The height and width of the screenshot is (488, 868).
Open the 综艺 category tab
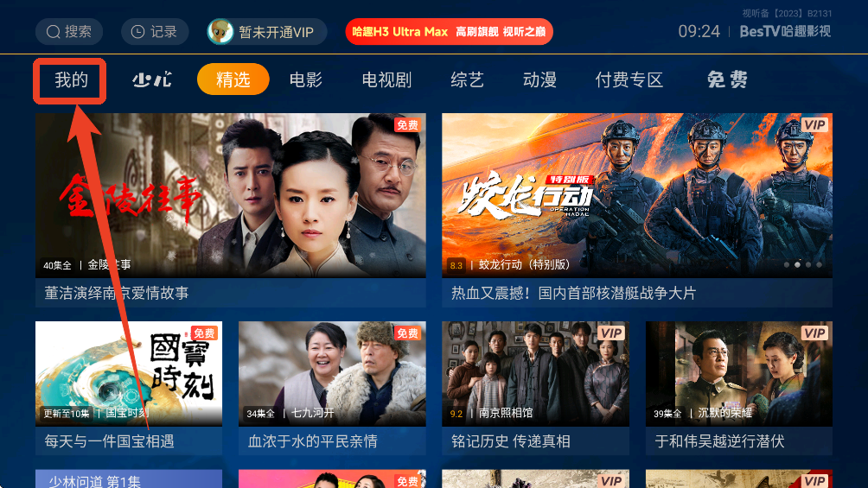coord(467,79)
